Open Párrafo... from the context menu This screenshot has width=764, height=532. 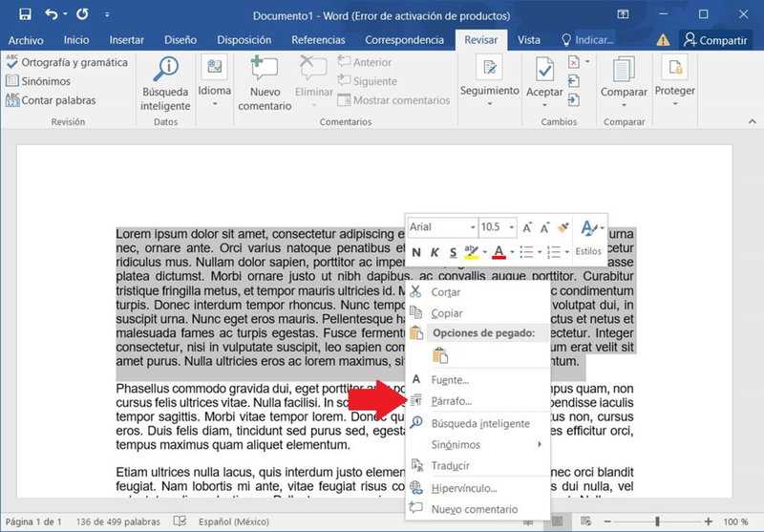click(478, 401)
